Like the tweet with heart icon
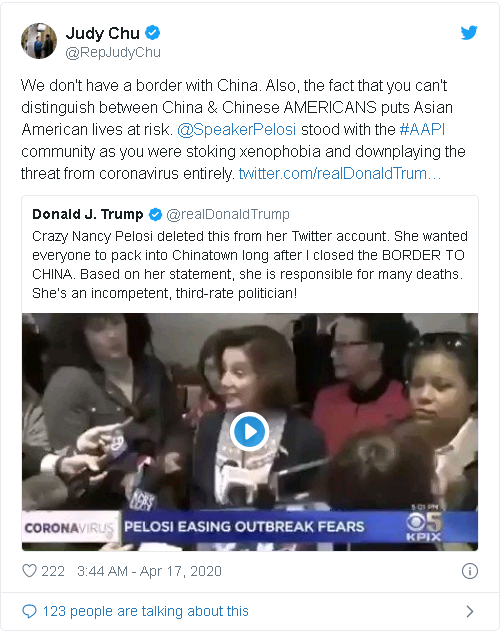This screenshot has height=633, width=503. click(29, 571)
